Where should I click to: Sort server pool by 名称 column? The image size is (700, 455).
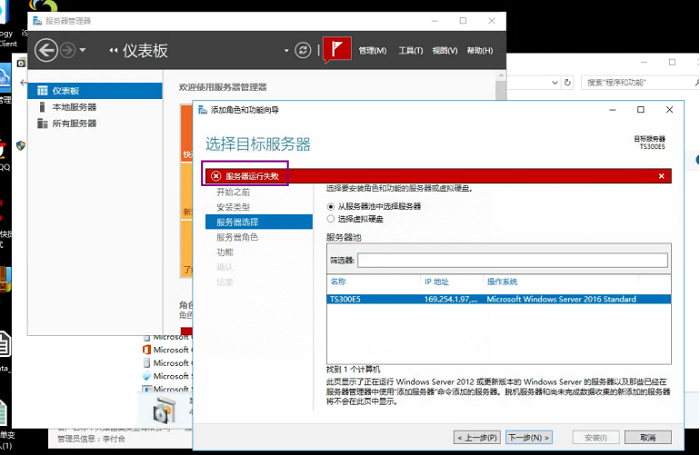pos(338,281)
